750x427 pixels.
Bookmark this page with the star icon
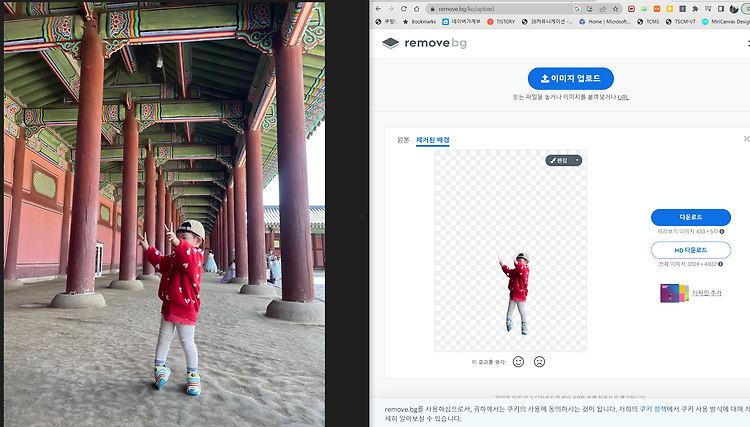coord(616,9)
